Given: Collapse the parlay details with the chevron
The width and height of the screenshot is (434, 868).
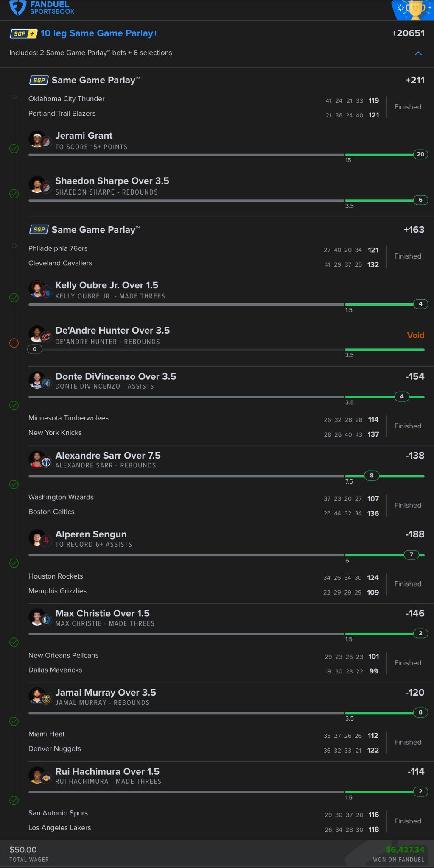Looking at the screenshot, I should 418,53.
